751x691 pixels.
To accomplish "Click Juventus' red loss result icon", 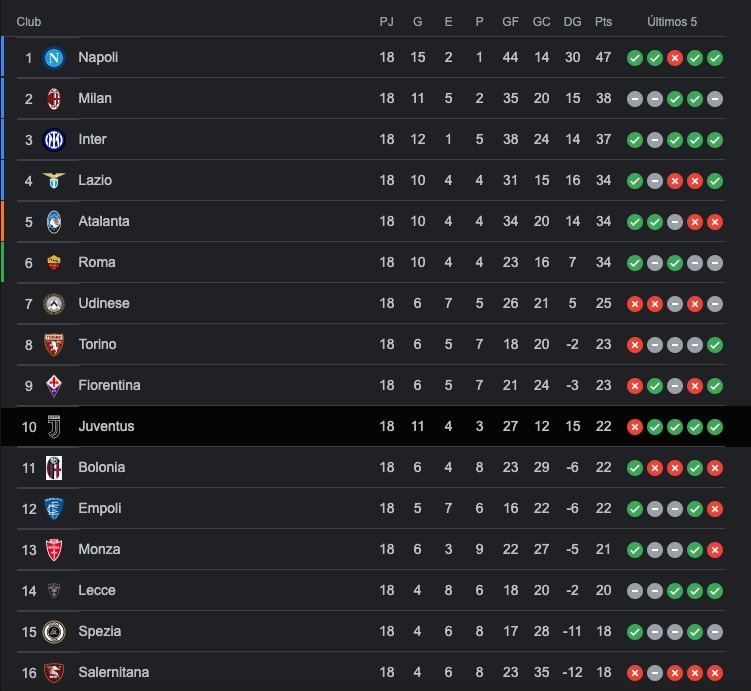I will pos(635,427).
